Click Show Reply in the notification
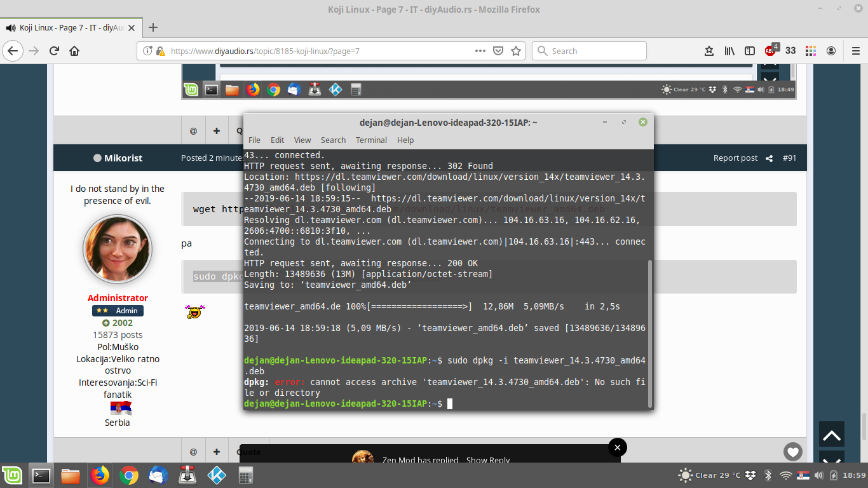Screen dimensions: 868x488 (x=488, y=460)
